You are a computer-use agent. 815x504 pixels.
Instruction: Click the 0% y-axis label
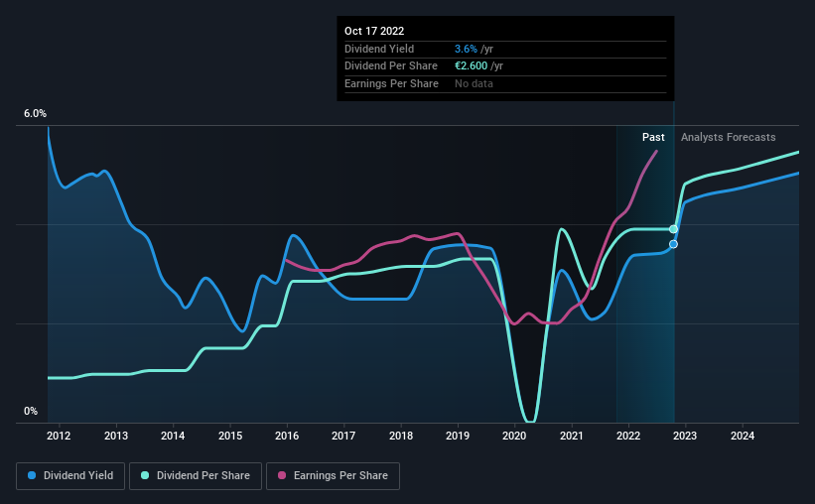click(x=31, y=411)
